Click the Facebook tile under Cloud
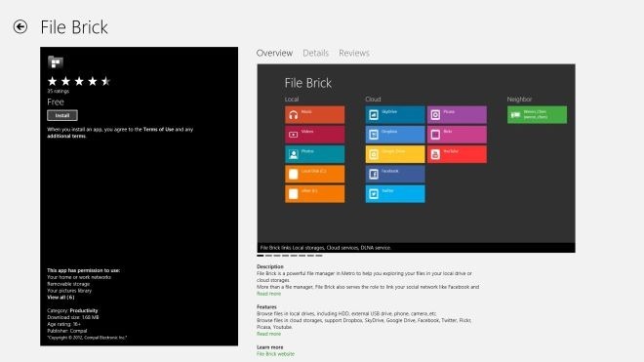The width and height of the screenshot is (644, 362). pos(395,174)
